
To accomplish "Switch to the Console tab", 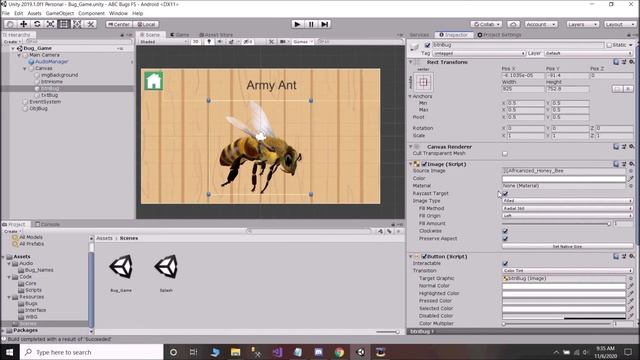I will point(48,224).
